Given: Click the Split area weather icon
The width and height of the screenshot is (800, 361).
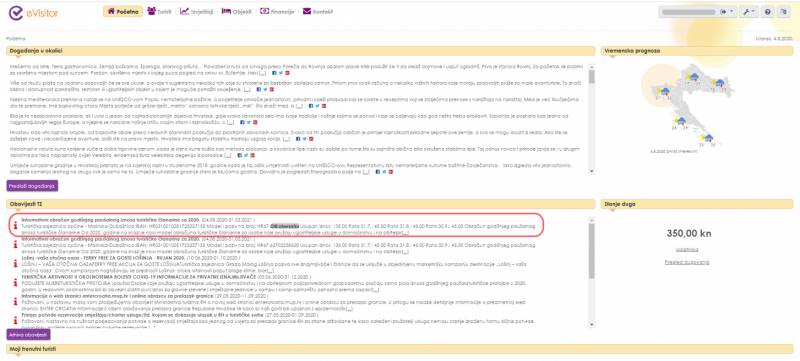Looking at the screenshot, I should 681,121.
